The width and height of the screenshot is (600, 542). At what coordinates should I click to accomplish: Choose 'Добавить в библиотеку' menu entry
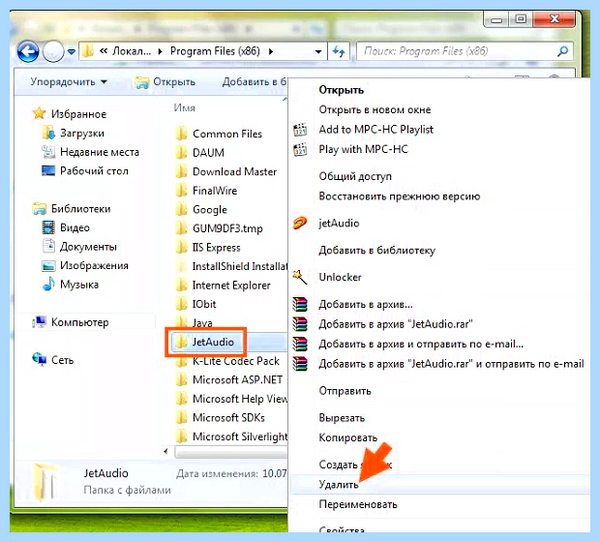pos(377,250)
